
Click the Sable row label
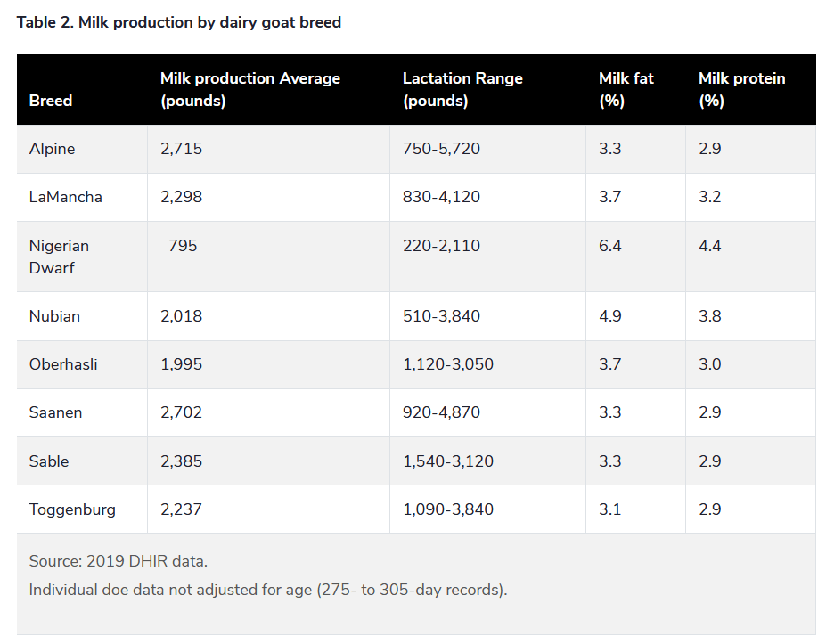pyautogui.click(x=48, y=461)
